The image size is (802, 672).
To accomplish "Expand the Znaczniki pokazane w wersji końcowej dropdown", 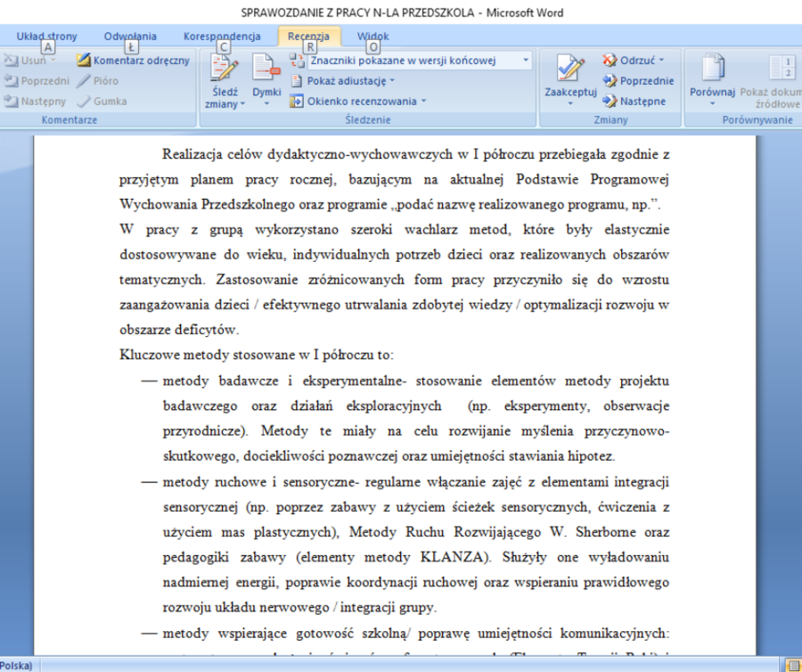I will point(525,61).
